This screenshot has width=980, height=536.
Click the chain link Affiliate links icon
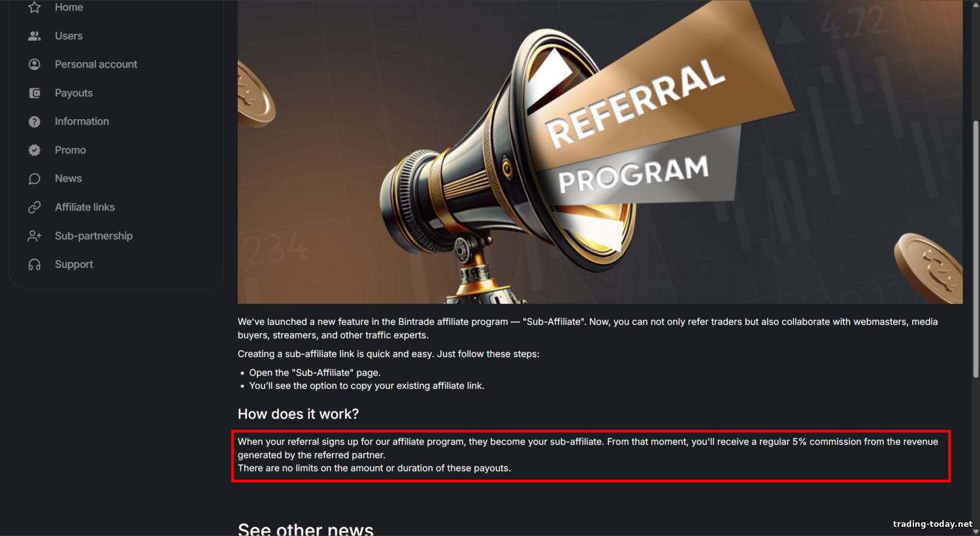click(x=35, y=207)
